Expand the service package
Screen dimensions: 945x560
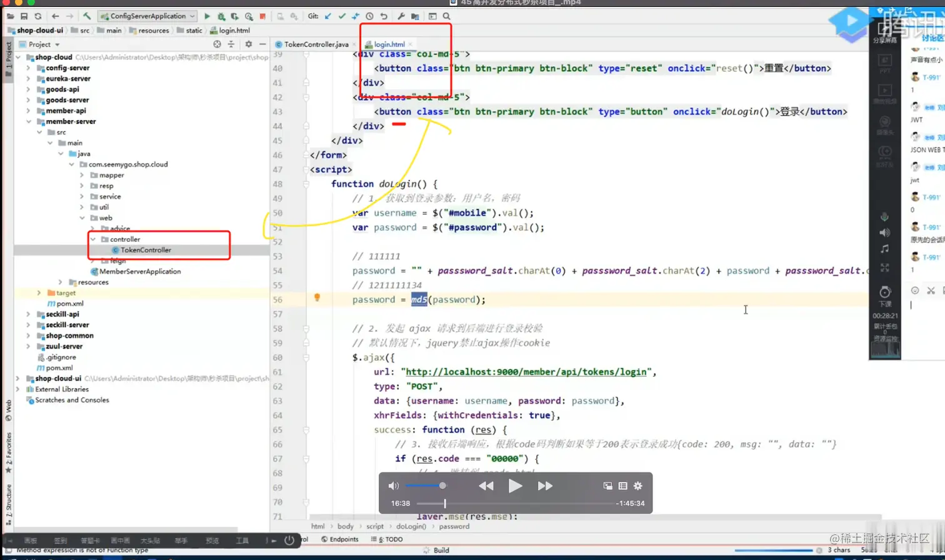click(82, 196)
